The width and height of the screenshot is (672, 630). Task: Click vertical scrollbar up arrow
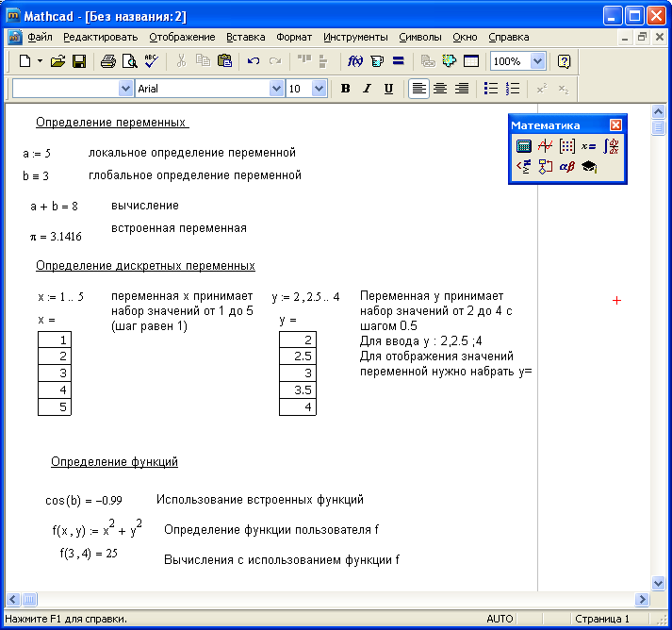coord(658,112)
